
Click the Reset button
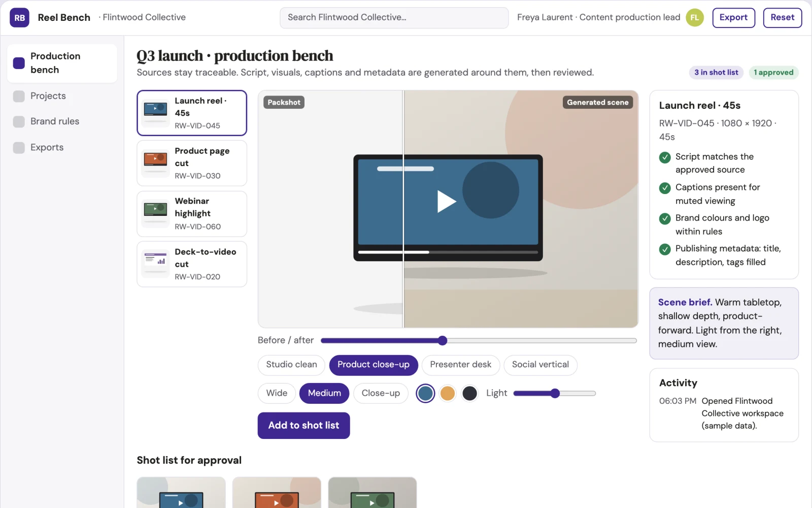click(783, 18)
